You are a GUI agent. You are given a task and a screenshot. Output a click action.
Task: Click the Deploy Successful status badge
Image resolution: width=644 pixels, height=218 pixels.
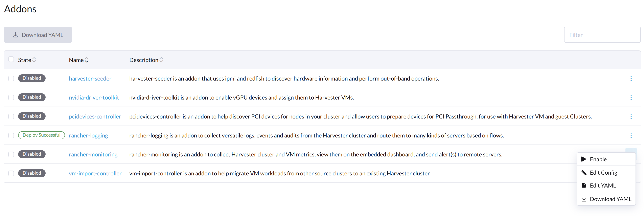tap(41, 135)
